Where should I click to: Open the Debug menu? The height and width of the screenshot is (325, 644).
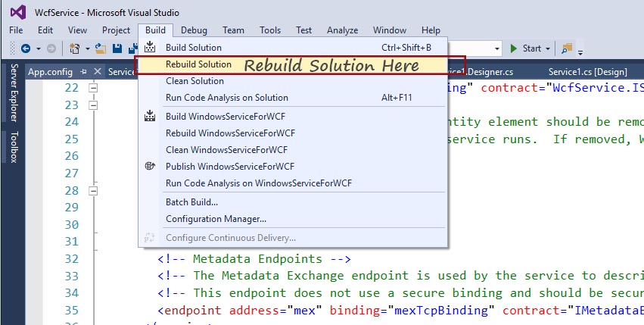coord(194,30)
